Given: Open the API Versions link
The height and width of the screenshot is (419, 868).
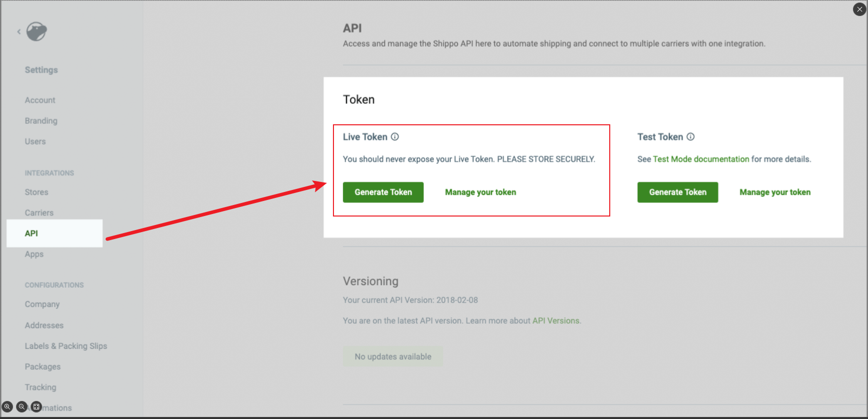Looking at the screenshot, I should 556,321.
